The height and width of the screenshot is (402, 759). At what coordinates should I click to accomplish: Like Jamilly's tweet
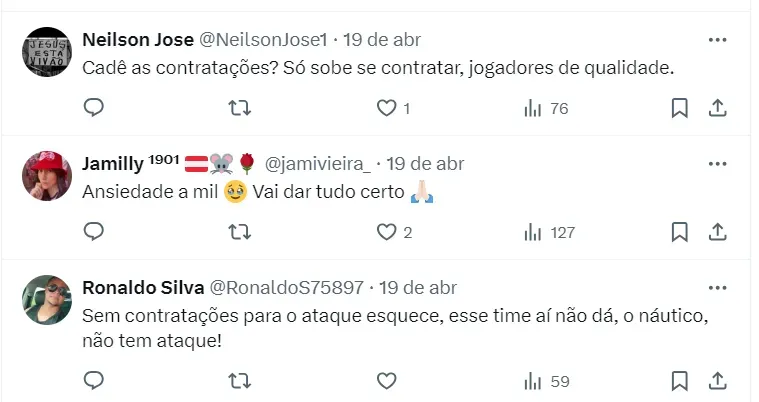pyautogui.click(x=387, y=232)
